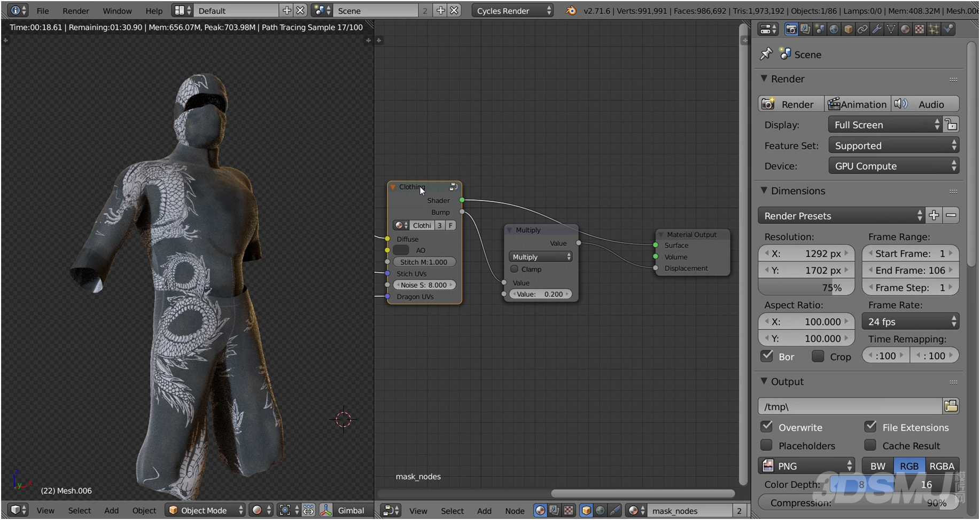Toggle manipulate center points icon in 3D header

pyautogui.click(x=309, y=510)
